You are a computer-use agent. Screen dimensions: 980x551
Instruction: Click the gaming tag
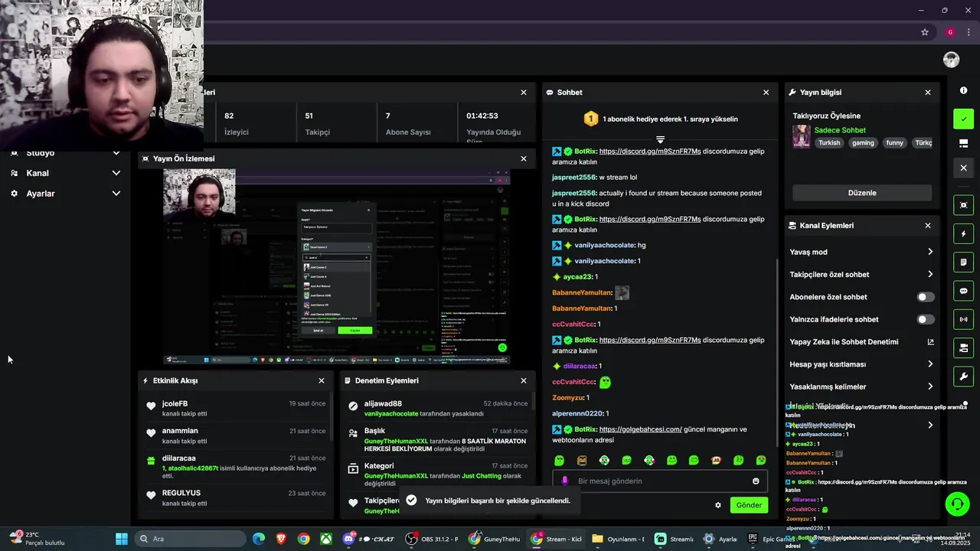point(863,143)
